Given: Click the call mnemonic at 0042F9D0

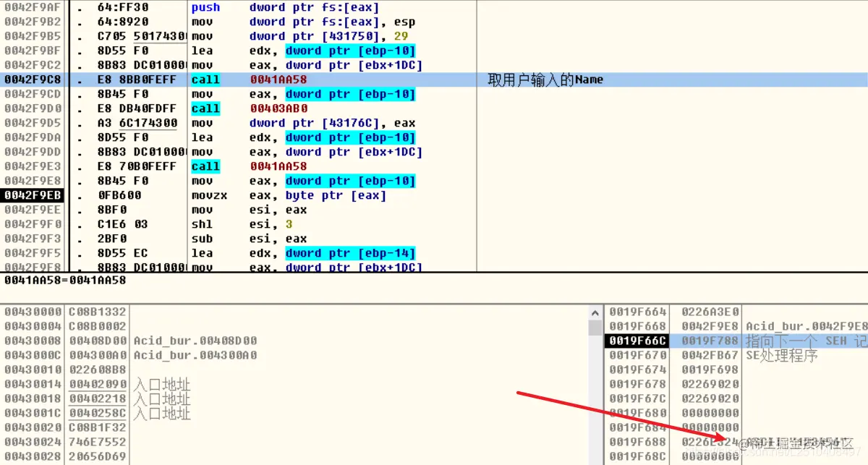Looking at the screenshot, I should [x=205, y=108].
